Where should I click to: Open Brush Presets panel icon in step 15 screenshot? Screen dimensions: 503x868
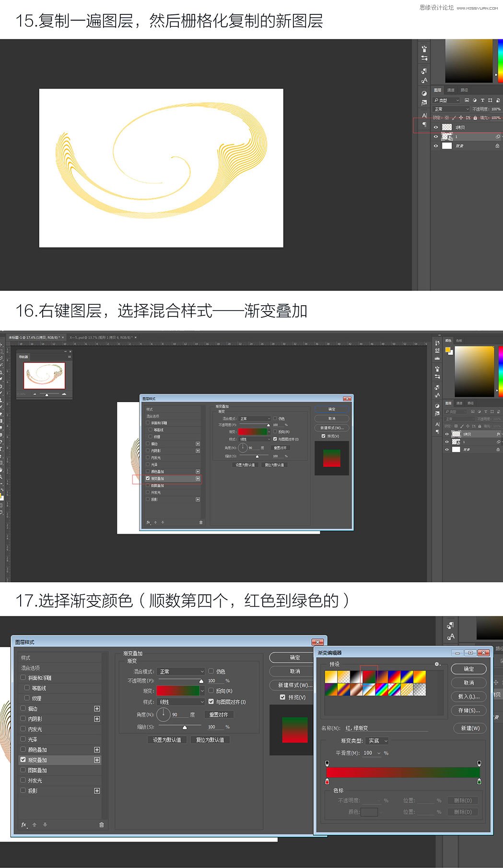tap(424, 48)
